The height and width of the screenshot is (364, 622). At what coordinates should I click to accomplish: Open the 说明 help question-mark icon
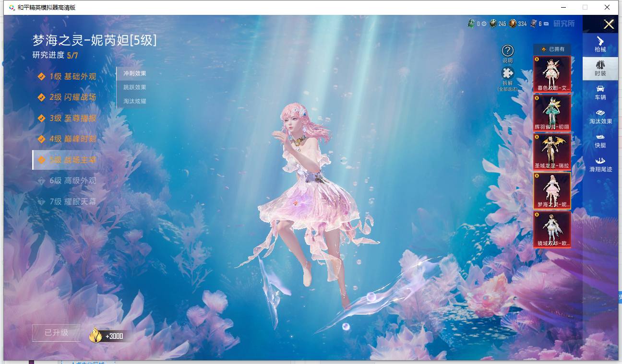(508, 51)
